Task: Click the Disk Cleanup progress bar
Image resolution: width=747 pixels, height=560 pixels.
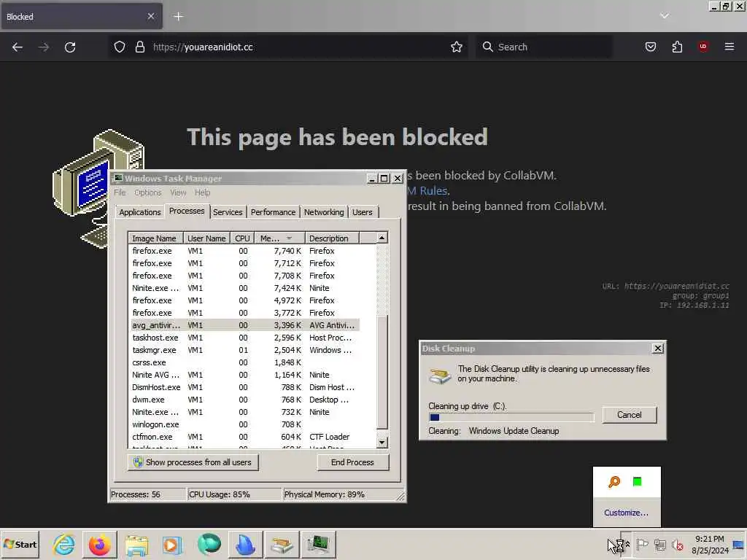Action: coord(511,418)
